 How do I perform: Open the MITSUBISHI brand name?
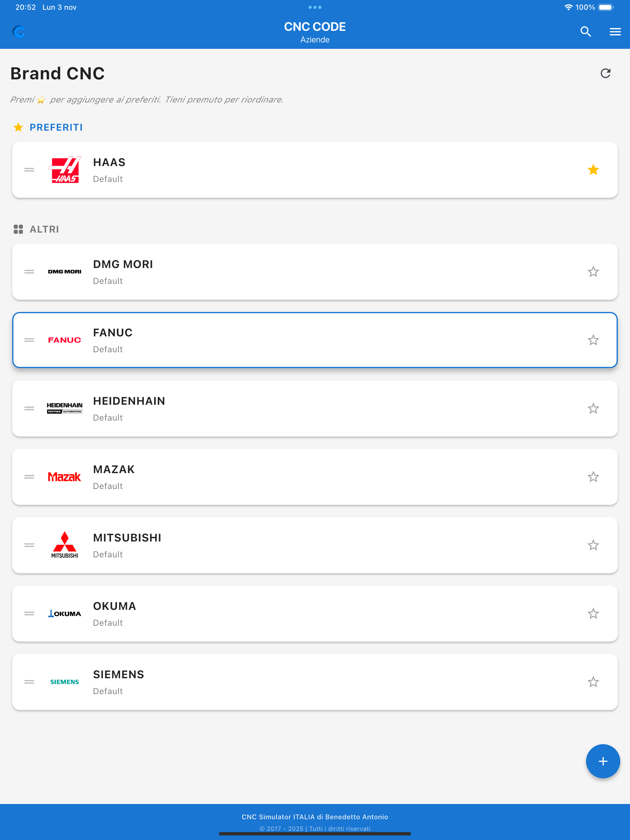click(x=127, y=537)
